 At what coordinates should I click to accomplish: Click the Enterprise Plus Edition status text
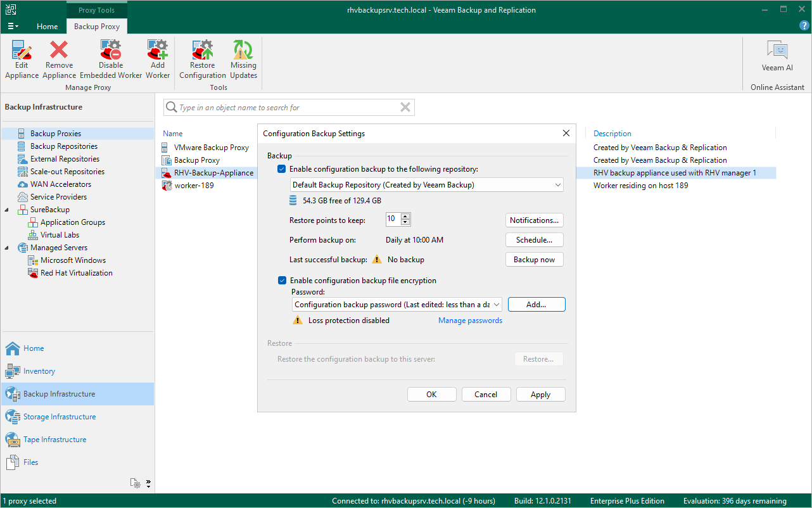click(627, 501)
